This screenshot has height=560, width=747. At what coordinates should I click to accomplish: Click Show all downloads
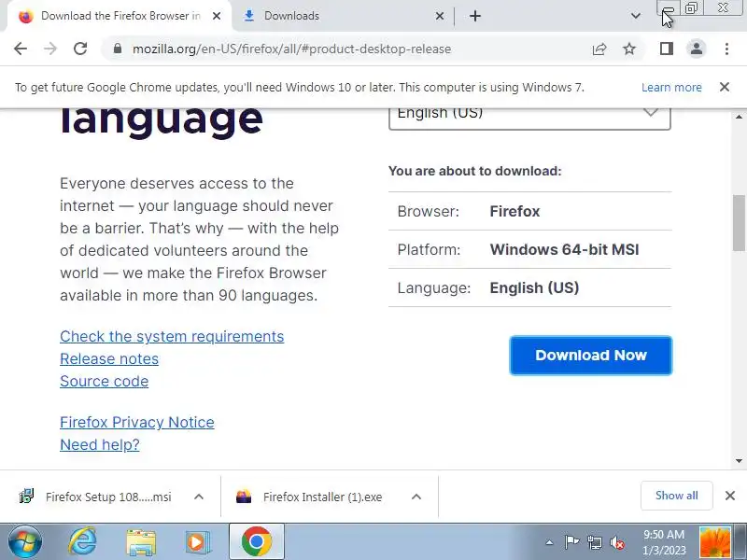pyautogui.click(x=676, y=496)
